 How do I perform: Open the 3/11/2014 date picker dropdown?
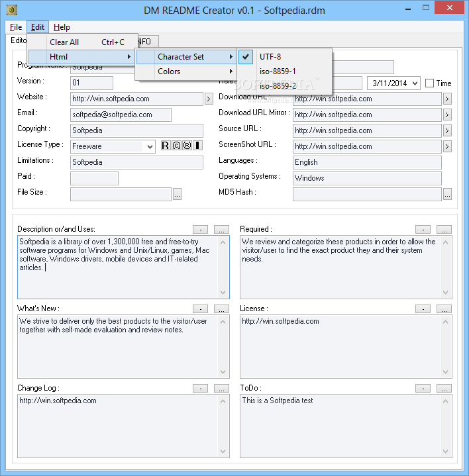pyautogui.click(x=415, y=83)
